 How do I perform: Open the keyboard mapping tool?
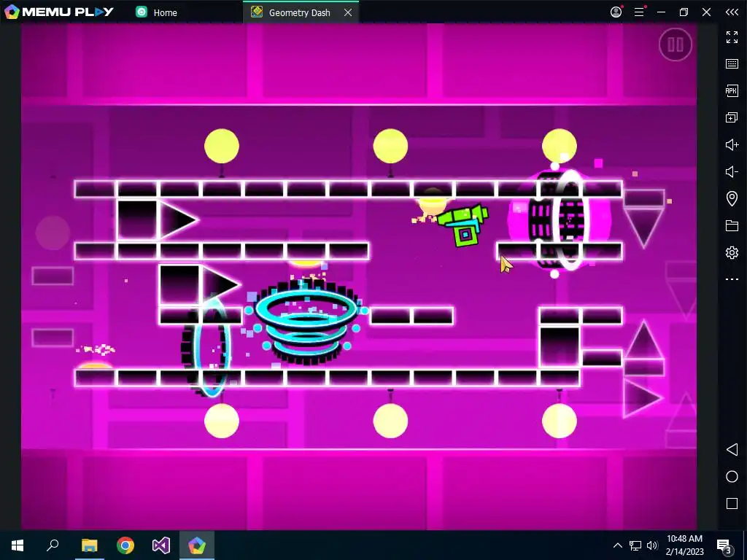click(x=732, y=64)
